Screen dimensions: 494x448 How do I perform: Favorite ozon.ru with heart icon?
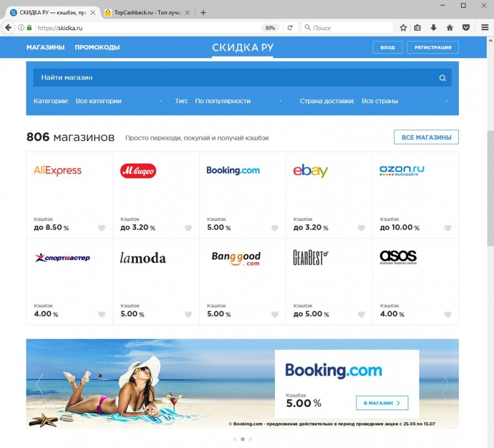click(448, 228)
